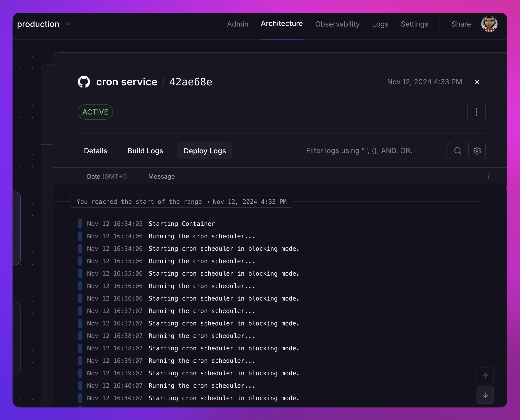The width and height of the screenshot is (520, 420).
Task: Close the cron service panel
Action: 477,82
